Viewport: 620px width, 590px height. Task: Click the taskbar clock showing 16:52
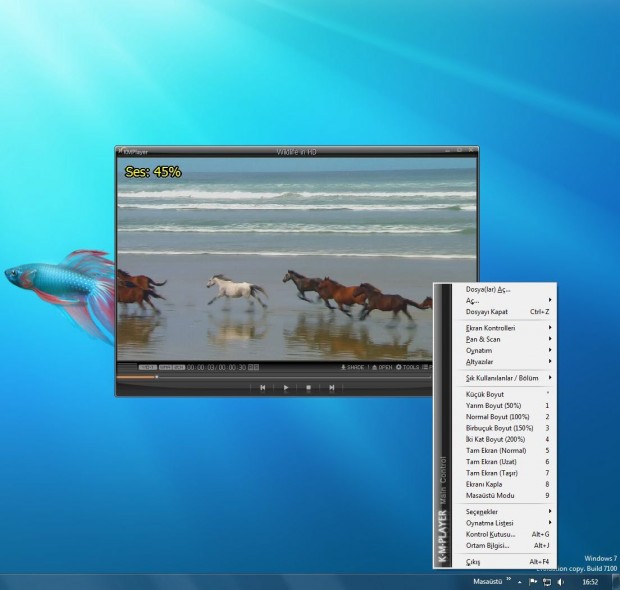pyautogui.click(x=590, y=582)
